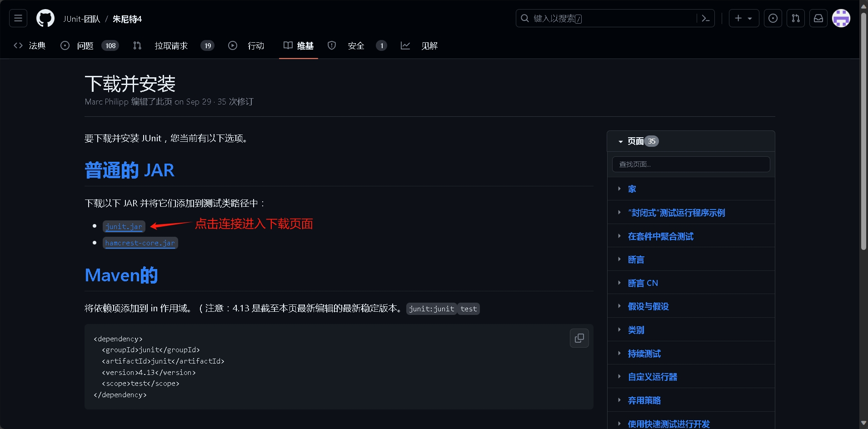Screen dimensions: 868x429
Task: Open the 自定义运行器 wiki page
Action: [x=652, y=377]
